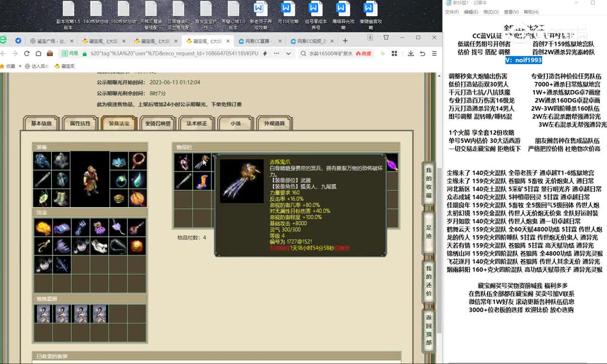Select the orange bead necklace equipment icon
Screen dimensions: 607x364
(137, 161)
